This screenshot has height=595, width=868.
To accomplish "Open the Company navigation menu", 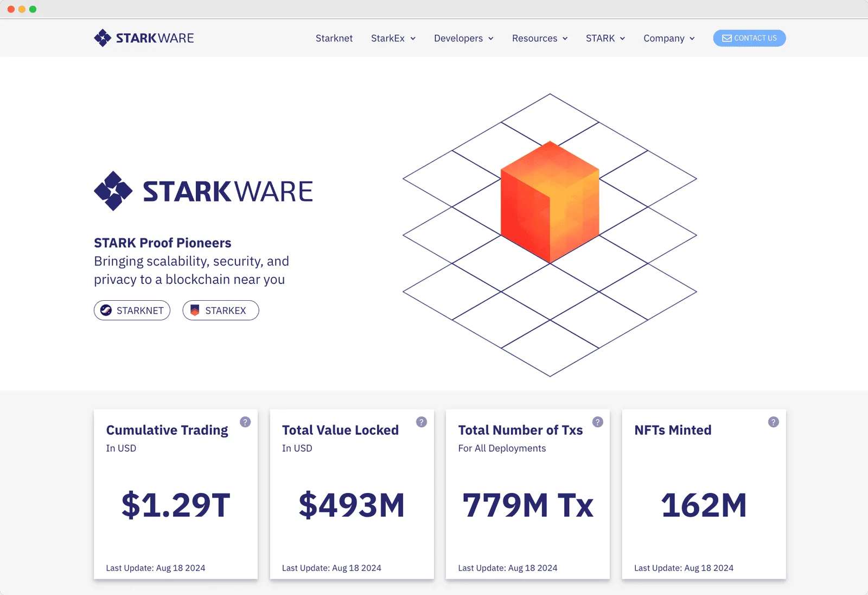I will (669, 38).
